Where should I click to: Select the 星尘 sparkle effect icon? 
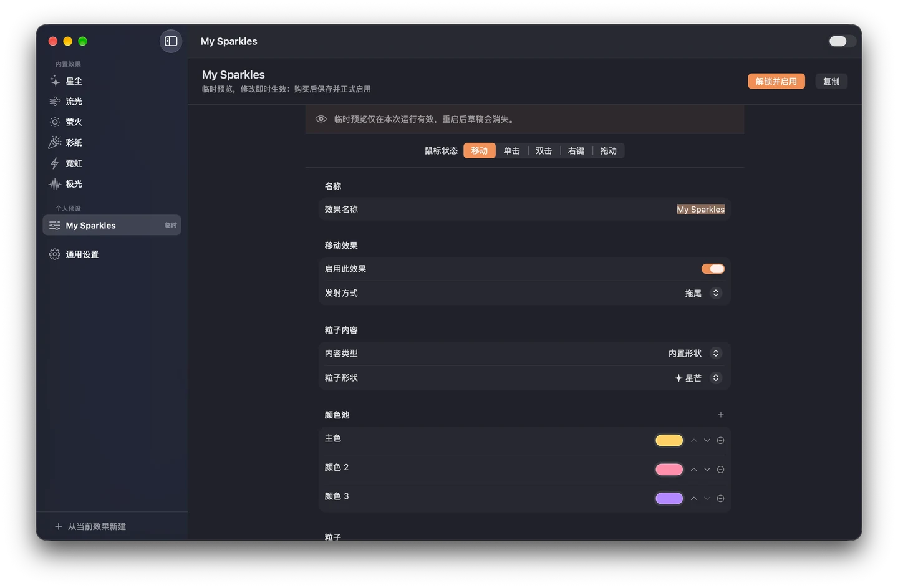coord(55,81)
